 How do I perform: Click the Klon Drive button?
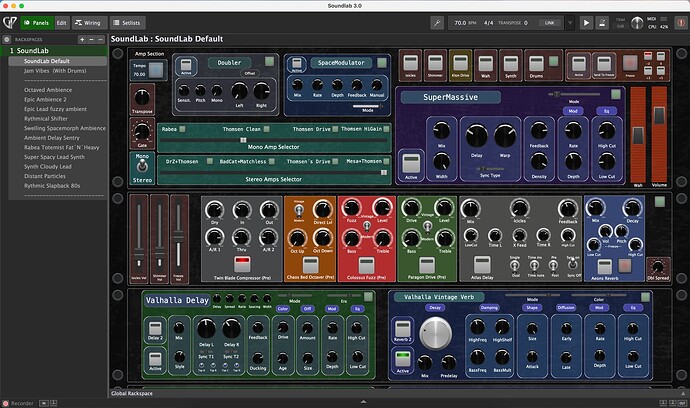tap(460, 63)
